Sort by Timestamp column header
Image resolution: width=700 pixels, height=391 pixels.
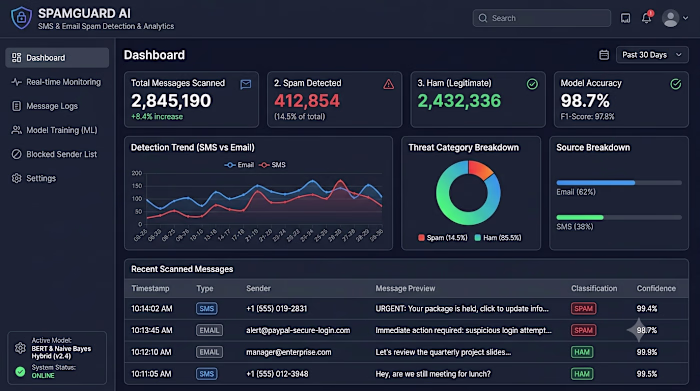click(x=150, y=288)
